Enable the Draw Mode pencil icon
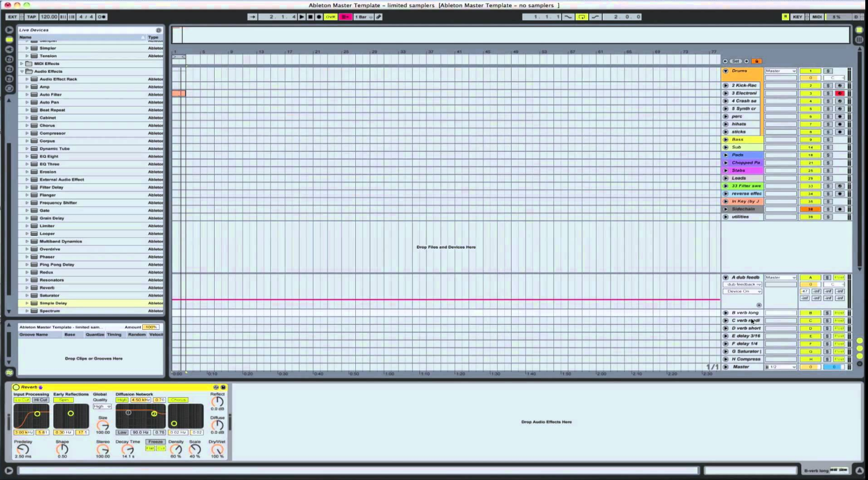868x480 pixels. [x=379, y=17]
